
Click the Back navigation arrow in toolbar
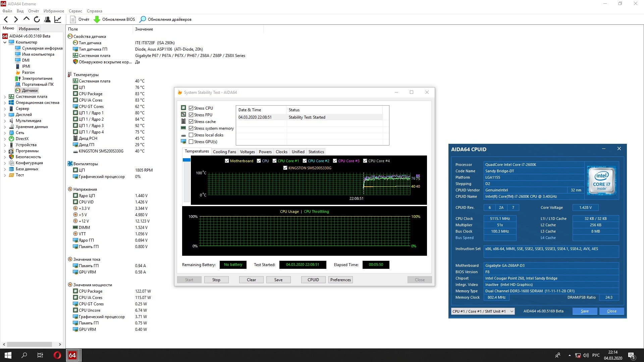click(x=6, y=19)
